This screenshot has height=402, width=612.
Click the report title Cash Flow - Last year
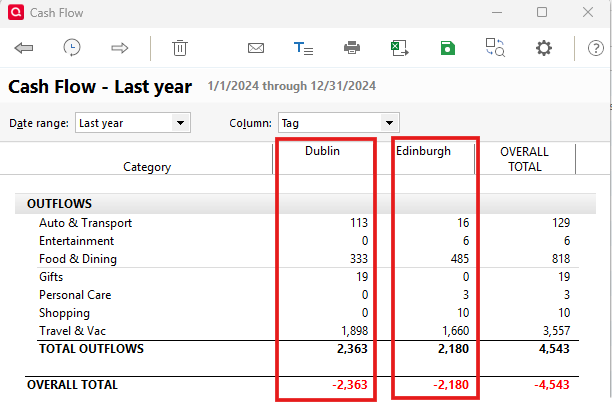coord(100,87)
